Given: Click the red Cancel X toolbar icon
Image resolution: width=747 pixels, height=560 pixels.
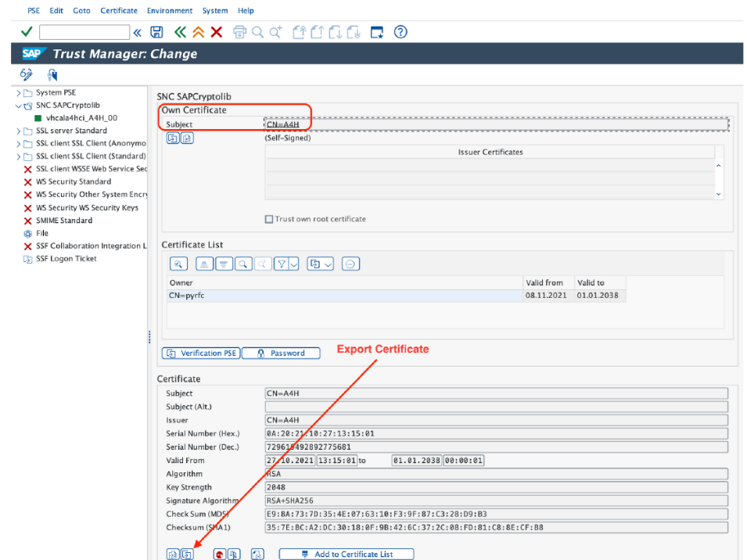Looking at the screenshot, I should click(x=217, y=32).
